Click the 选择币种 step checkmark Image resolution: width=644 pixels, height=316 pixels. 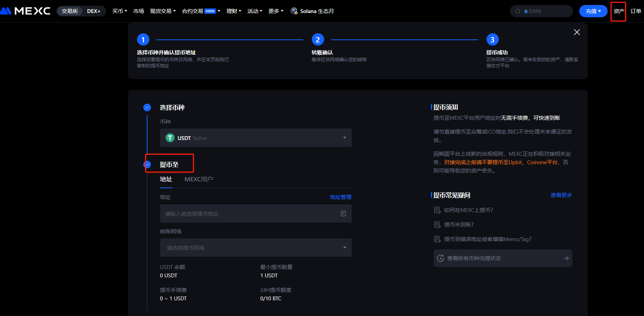147,108
